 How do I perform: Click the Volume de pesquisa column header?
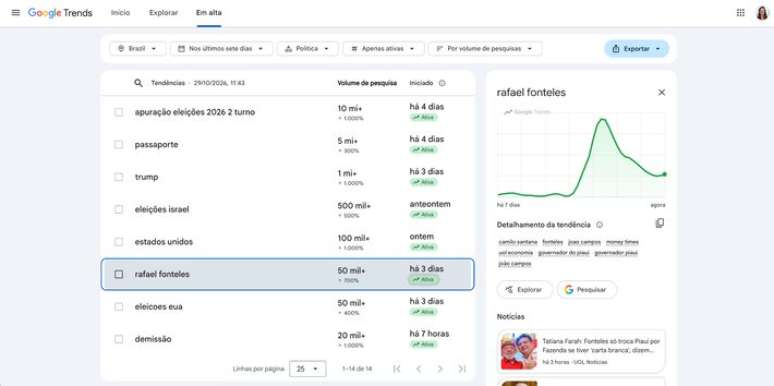pyautogui.click(x=367, y=83)
